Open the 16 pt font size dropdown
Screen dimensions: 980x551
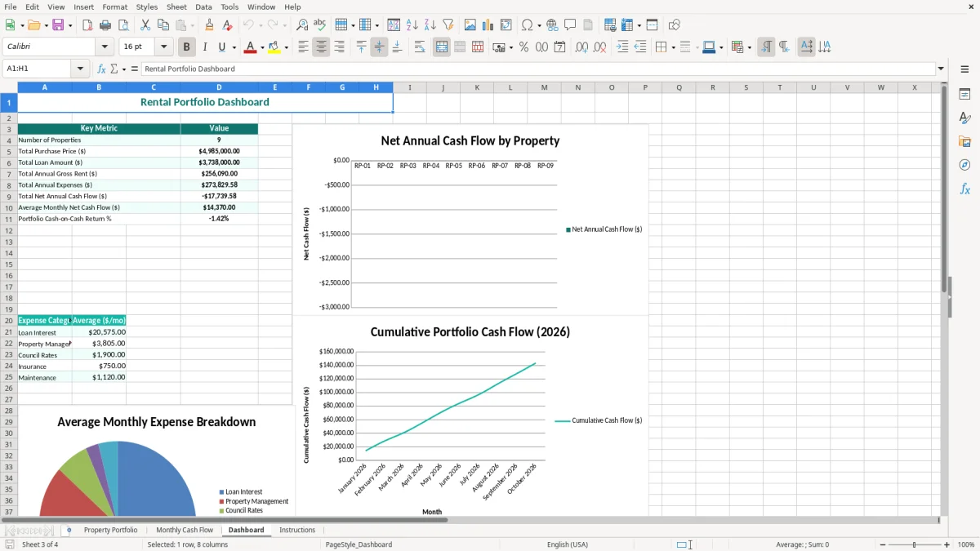tap(163, 47)
